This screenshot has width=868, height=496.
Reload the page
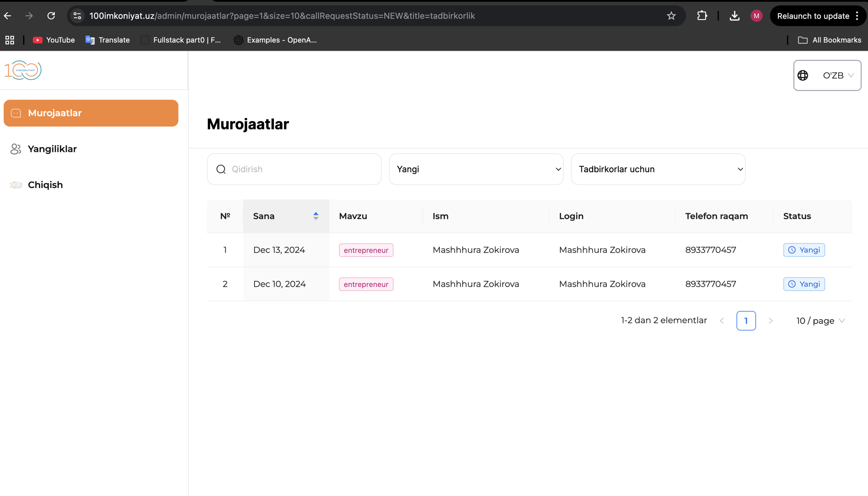coord(51,16)
